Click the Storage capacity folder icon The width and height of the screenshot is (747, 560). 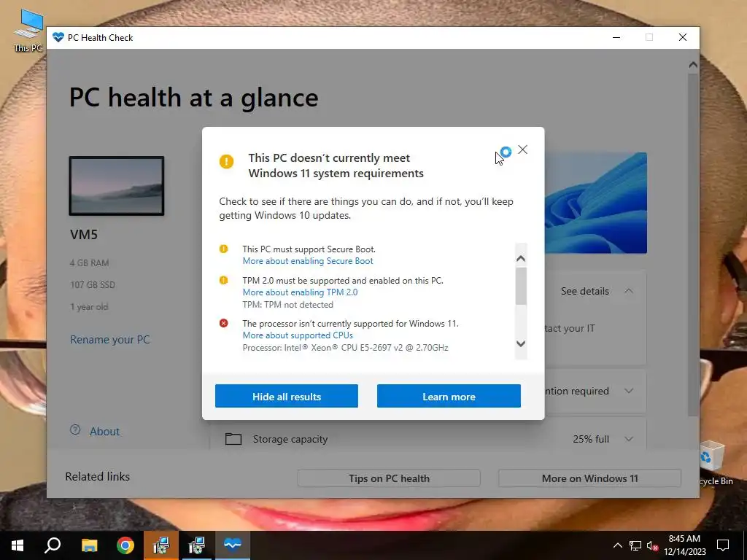(233, 438)
